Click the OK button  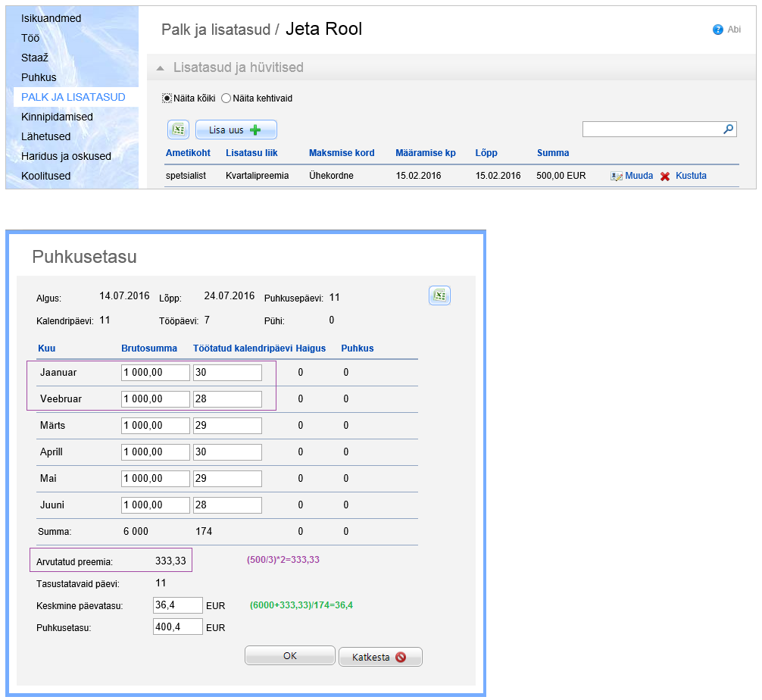click(289, 656)
